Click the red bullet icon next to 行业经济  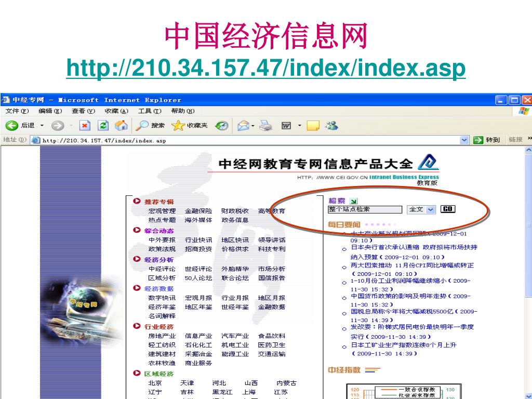click(137, 326)
